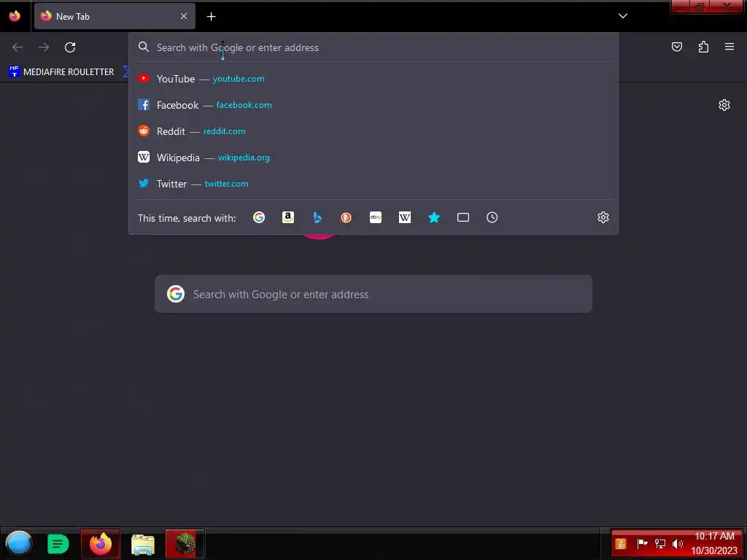Open Action Center flag tray icon
The width and height of the screenshot is (747, 560).
[x=642, y=543]
